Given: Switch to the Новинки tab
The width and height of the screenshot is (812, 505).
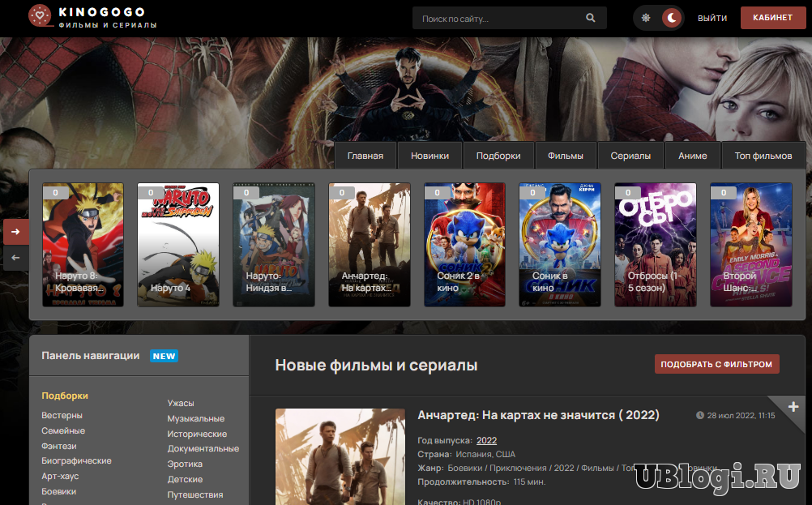Looking at the screenshot, I should (430, 156).
